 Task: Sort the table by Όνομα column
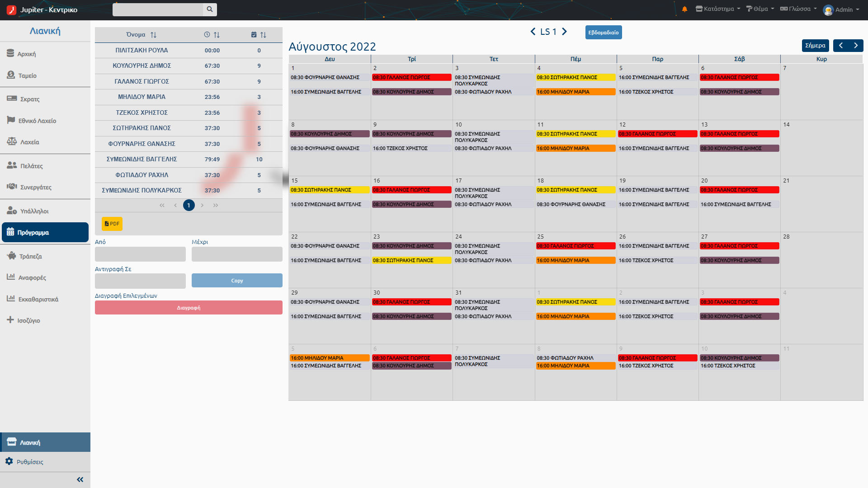coord(142,35)
